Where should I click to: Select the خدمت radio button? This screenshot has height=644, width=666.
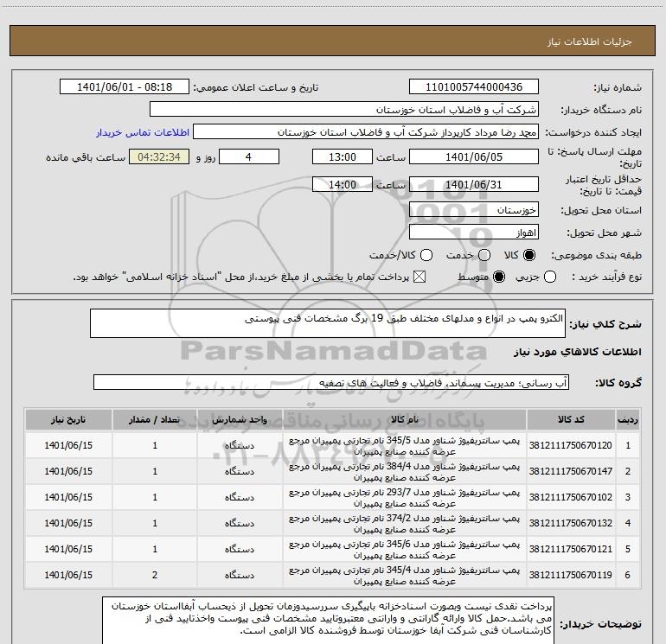[484, 255]
